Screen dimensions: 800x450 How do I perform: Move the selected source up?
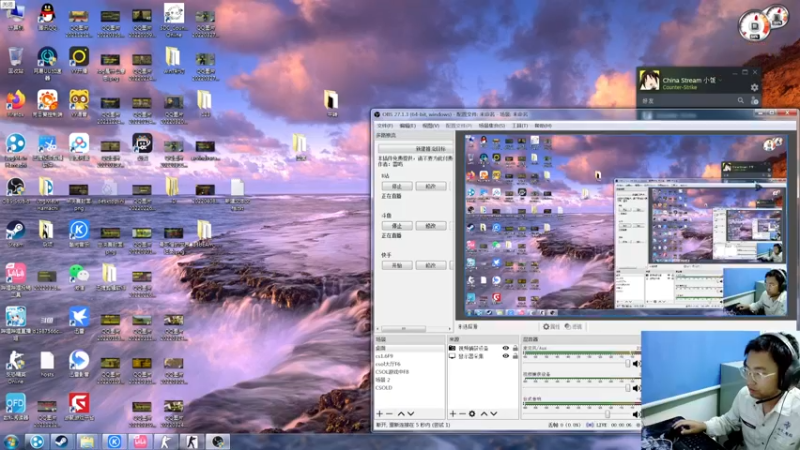point(484,414)
